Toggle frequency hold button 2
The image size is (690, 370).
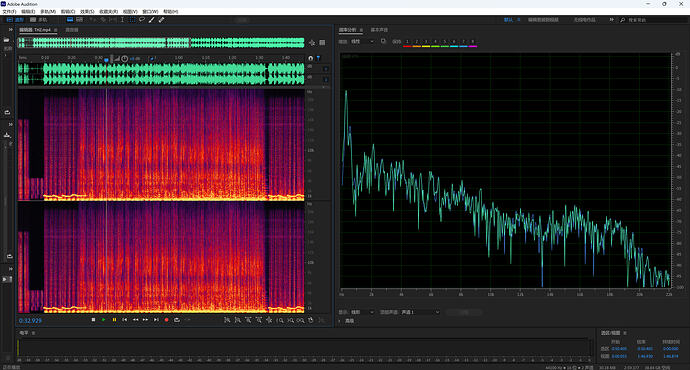pyautogui.click(x=417, y=42)
